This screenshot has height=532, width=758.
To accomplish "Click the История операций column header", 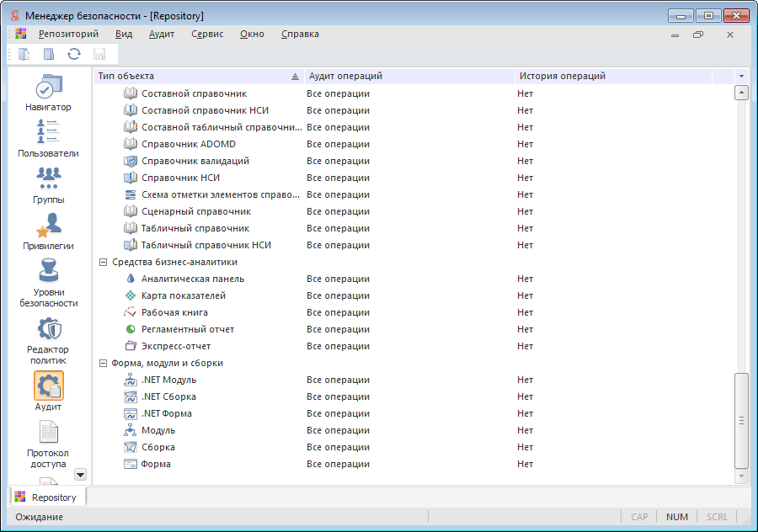I will pyautogui.click(x=612, y=77).
